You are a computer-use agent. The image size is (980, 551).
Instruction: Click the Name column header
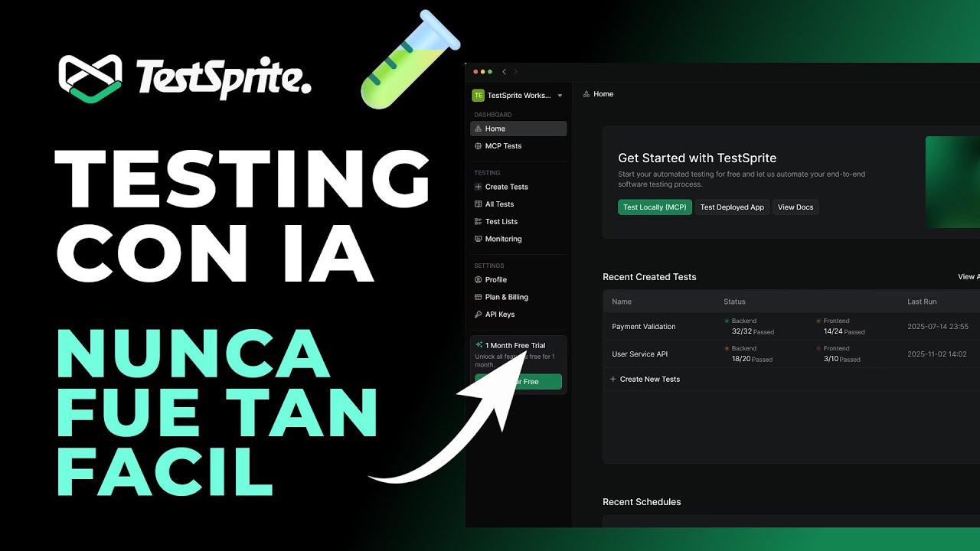point(622,302)
